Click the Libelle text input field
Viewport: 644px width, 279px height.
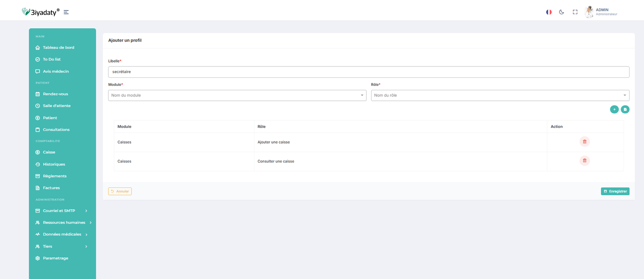(368, 72)
